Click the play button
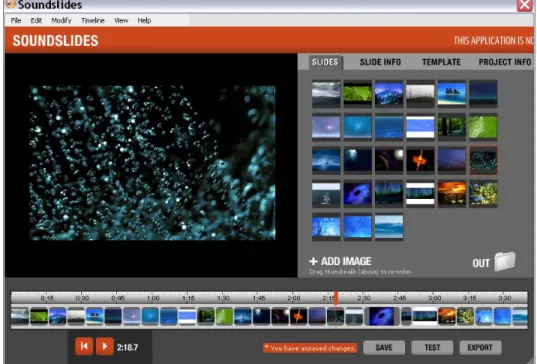Image resolution: width=537 pixels, height=364 pixels. point(105,346)
